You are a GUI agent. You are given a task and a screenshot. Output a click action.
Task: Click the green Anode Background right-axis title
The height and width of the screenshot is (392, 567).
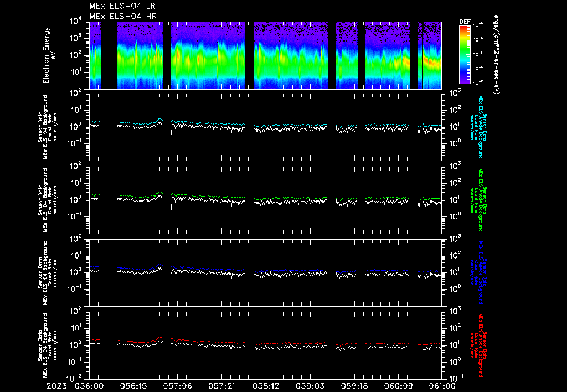[x=478, y=200]
